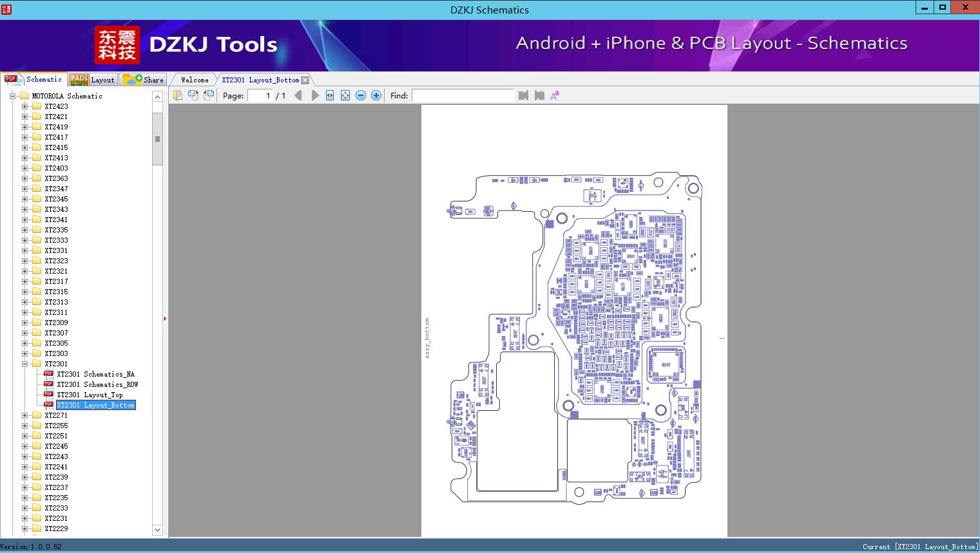Expand the XT2271 folder

24,415
